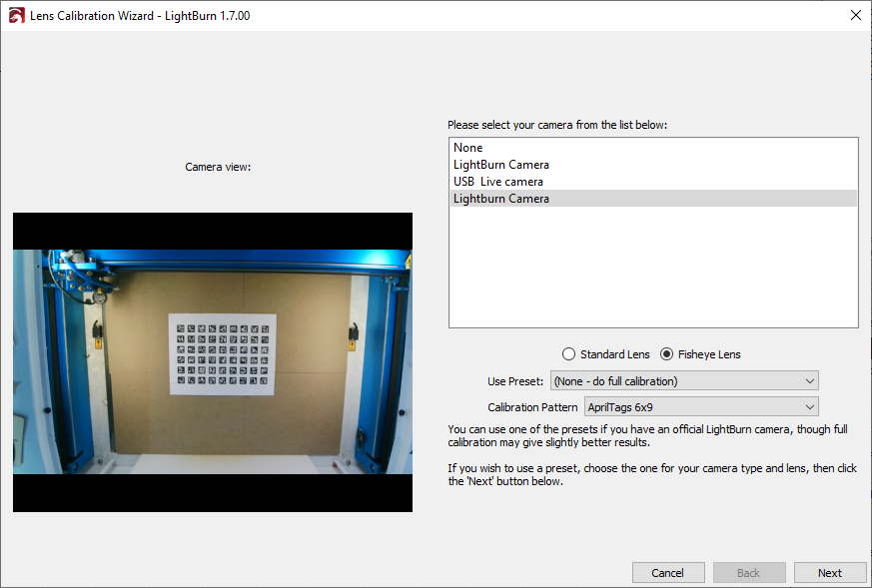Click the disabled Back button
The height and width of the screenshot is (588, 872).
click(x=748, y=572)
